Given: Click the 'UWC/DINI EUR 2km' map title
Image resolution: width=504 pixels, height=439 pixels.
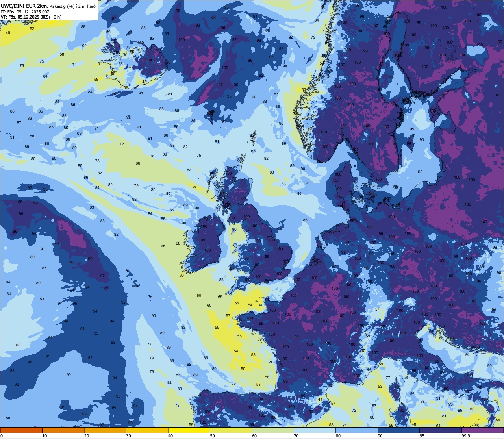Looking at the screenshot, I should pyautogui.click(x=24, y=6).
